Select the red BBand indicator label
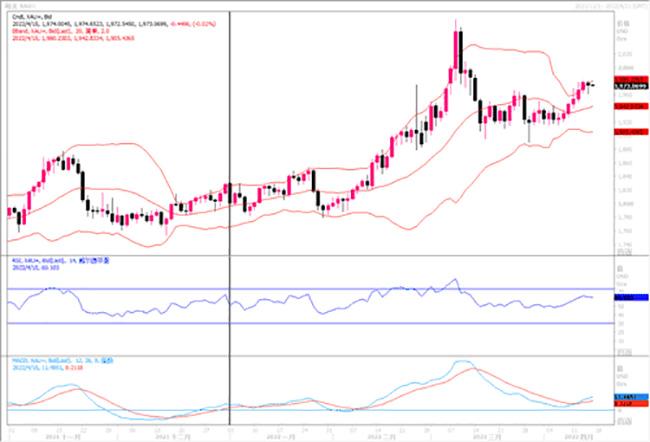 coord(40,31)
